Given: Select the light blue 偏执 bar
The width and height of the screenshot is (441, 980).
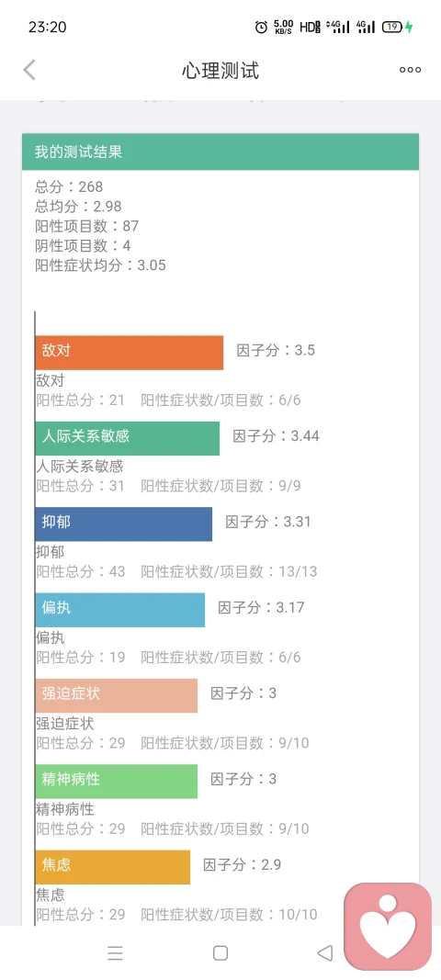Looking at the screenshot, I should click(119, 610).
